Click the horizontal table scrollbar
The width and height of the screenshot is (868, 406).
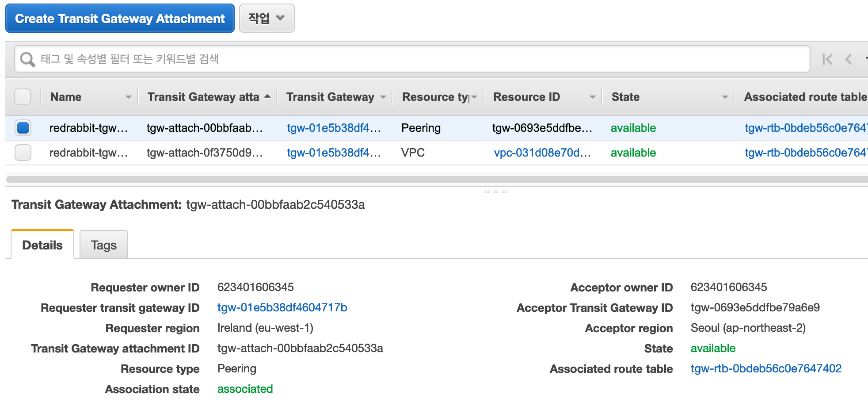tap(437, 179)
